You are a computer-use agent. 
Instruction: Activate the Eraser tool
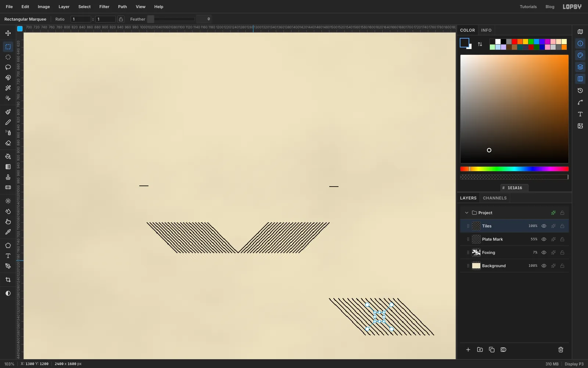[x=8, y=143]
